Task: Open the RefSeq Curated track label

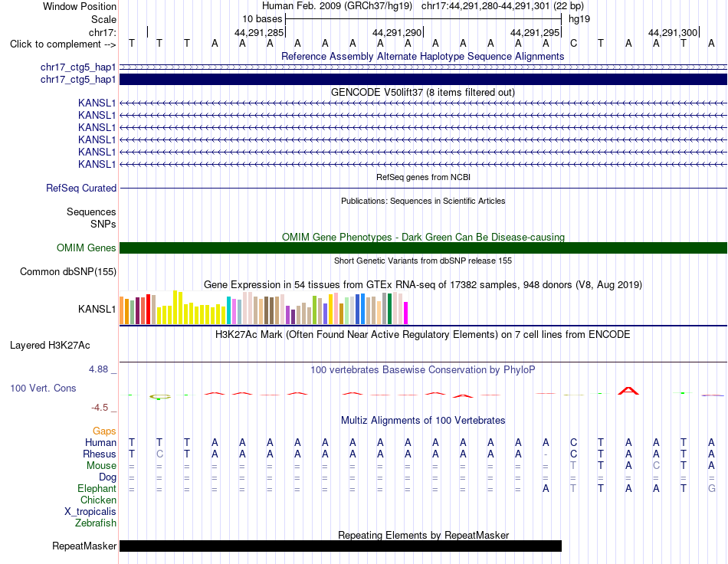Action: [81, 188]
